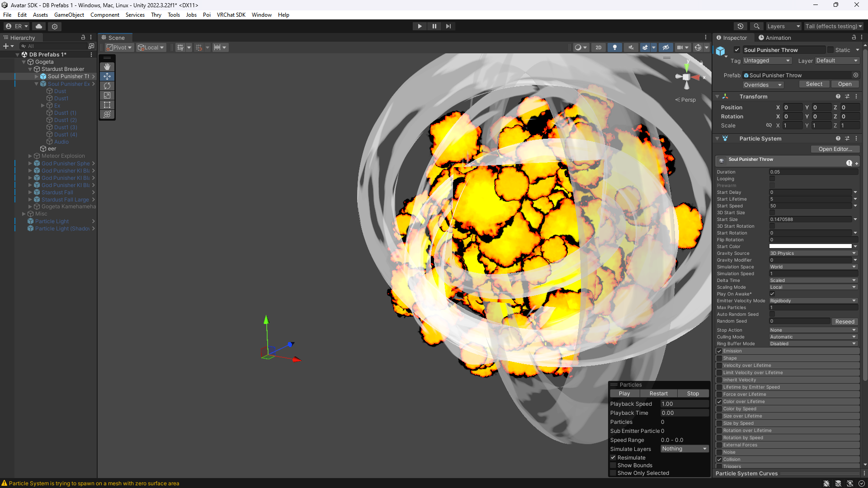
Task: Enable the Looping checkbox
Action: tap(772, 179)
